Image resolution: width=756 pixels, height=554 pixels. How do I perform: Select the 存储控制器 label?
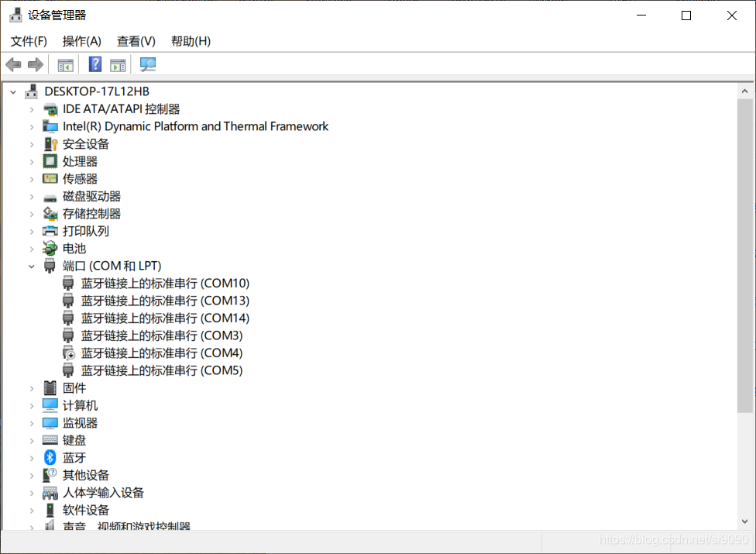point(91,214)
